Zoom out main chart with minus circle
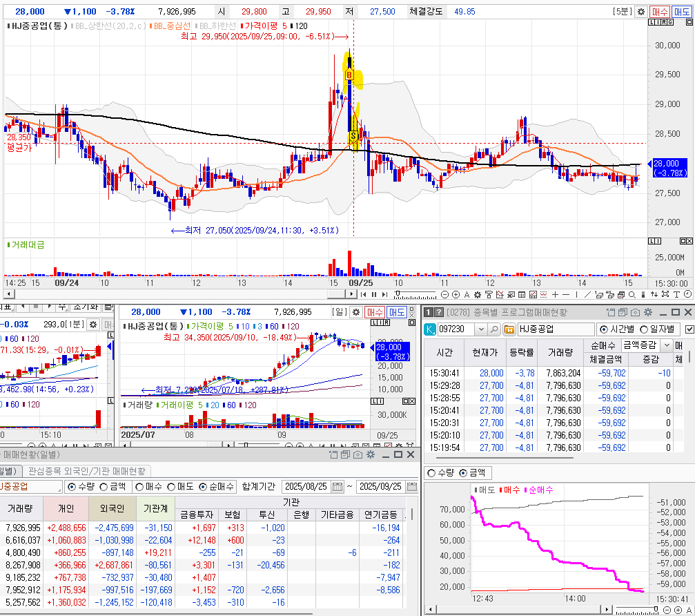This screenshot has height=616, width=695. 444,294
